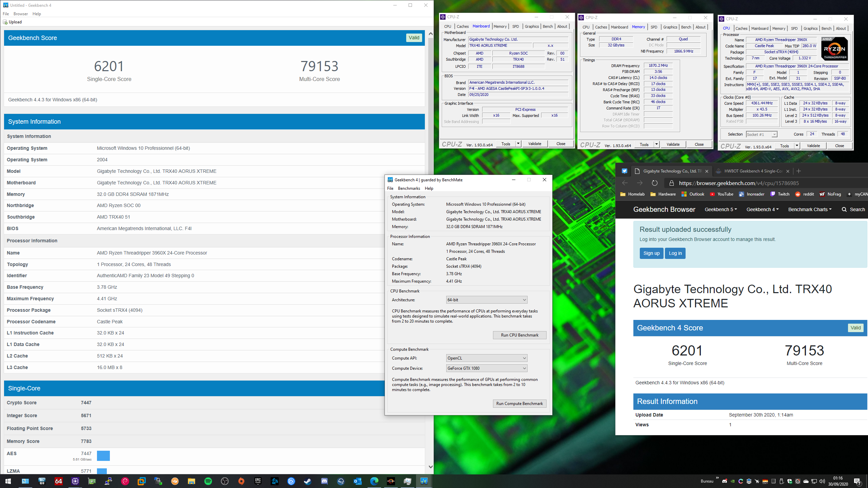This screenshot has height=488, width=868.
Task: Click the Windows Start button
Action: tap(8, 481)
